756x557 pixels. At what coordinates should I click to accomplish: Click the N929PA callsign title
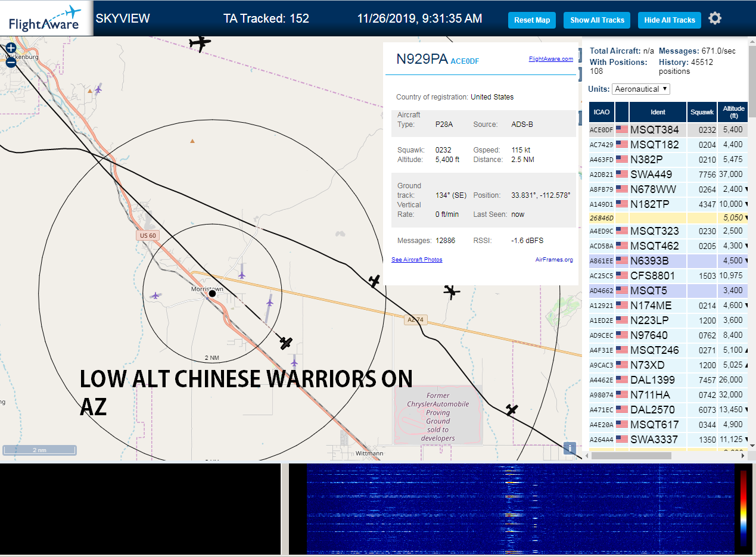[x=422, y=59]
